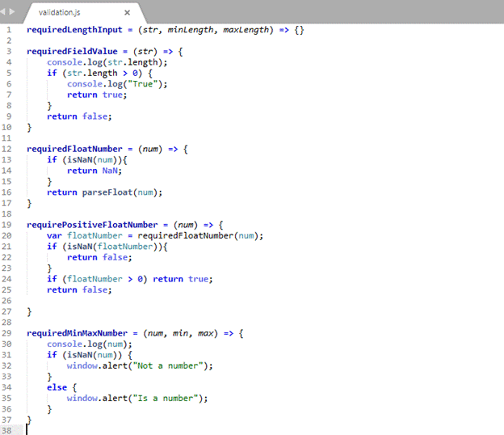Click line number 29 in gutter
The height and width of the screenshot is (435, 504).
pos(6,333)
